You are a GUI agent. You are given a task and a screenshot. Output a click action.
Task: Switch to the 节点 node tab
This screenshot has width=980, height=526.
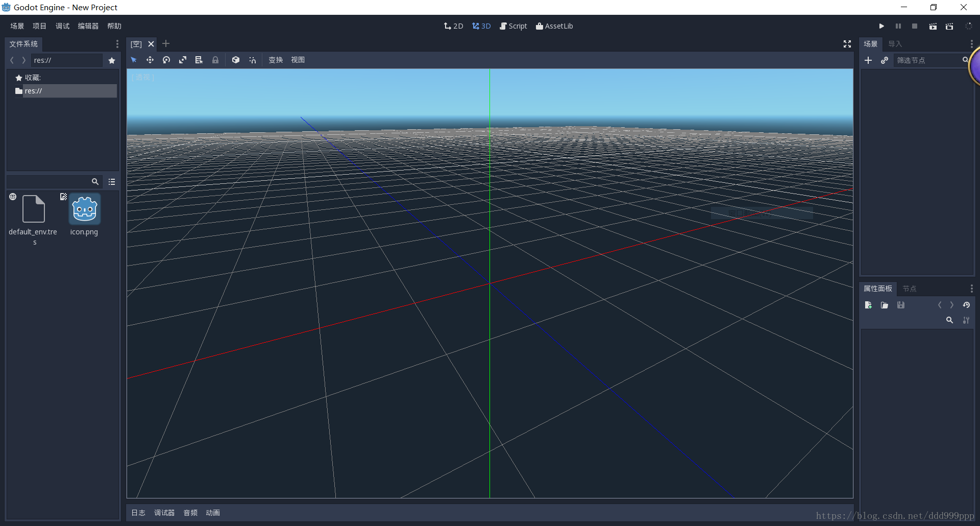pos(910,289)
